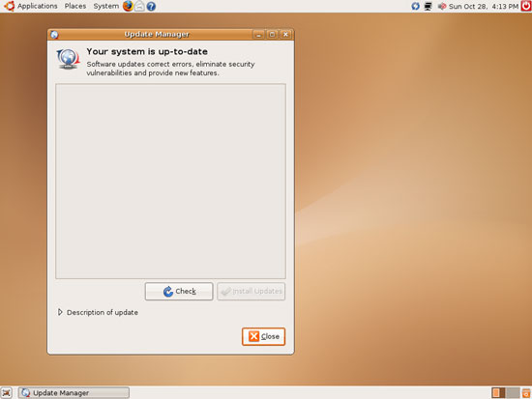Viewport: 532px width, 399px height.
Task: Open the Places menu
Action: (75, 6)
